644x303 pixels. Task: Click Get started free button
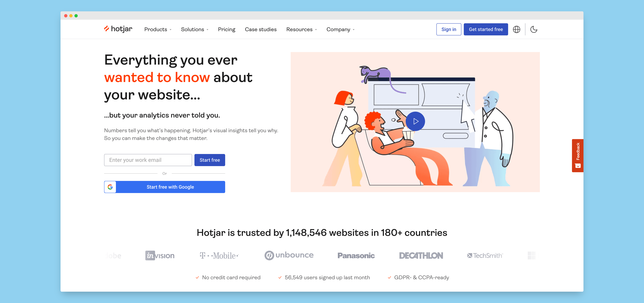click(x=486, y=29)
